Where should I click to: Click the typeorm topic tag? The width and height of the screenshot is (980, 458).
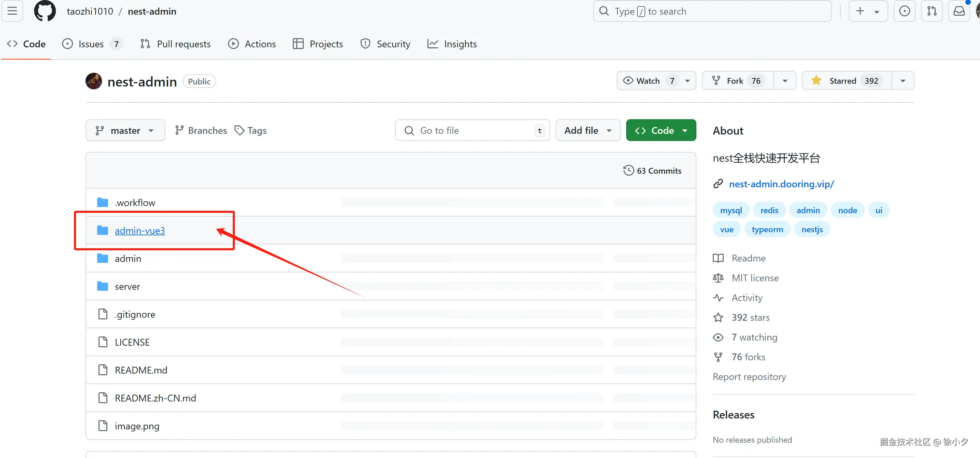pos(767,229)
